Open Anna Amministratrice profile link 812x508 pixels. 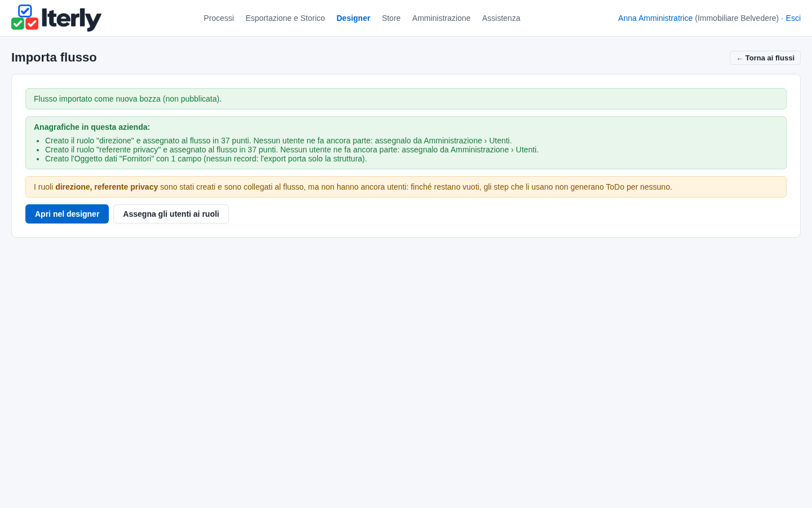[x=655, y=18]
